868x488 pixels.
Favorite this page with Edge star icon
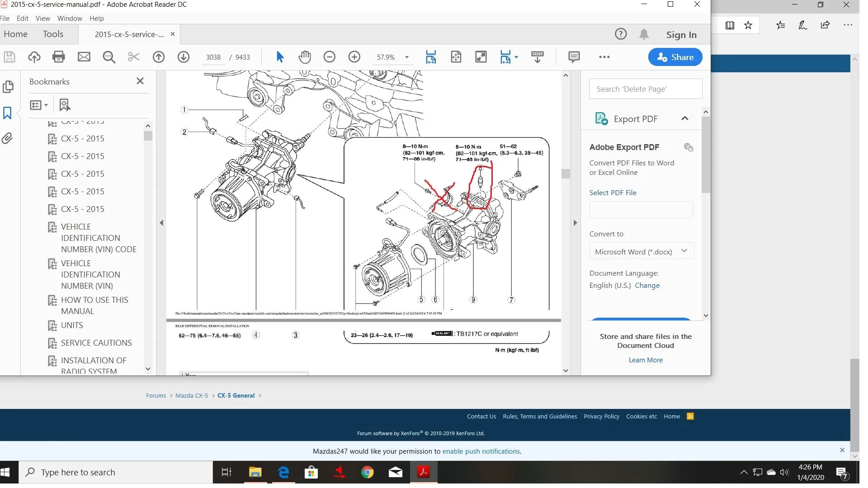748,25
